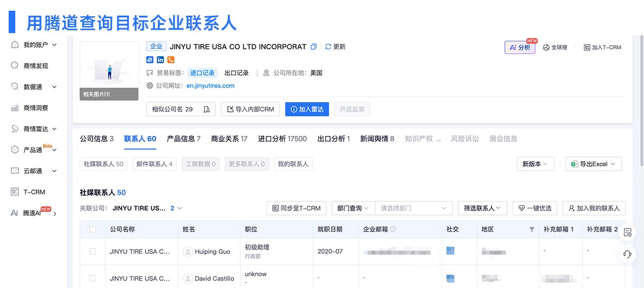Click 加入T-CRM at top right
The width and height of the screenshot is (644, 288).
coord(602,47)
